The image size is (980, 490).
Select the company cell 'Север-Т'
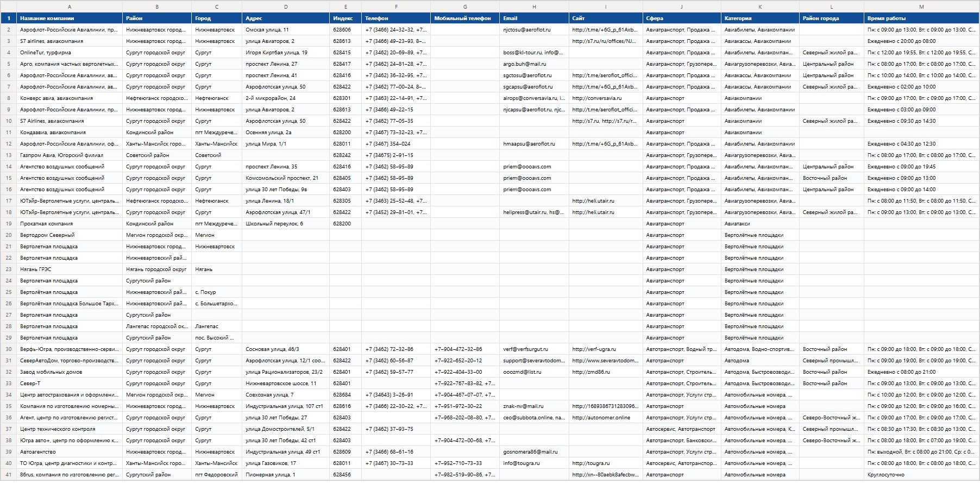click(x=70, y=383)
